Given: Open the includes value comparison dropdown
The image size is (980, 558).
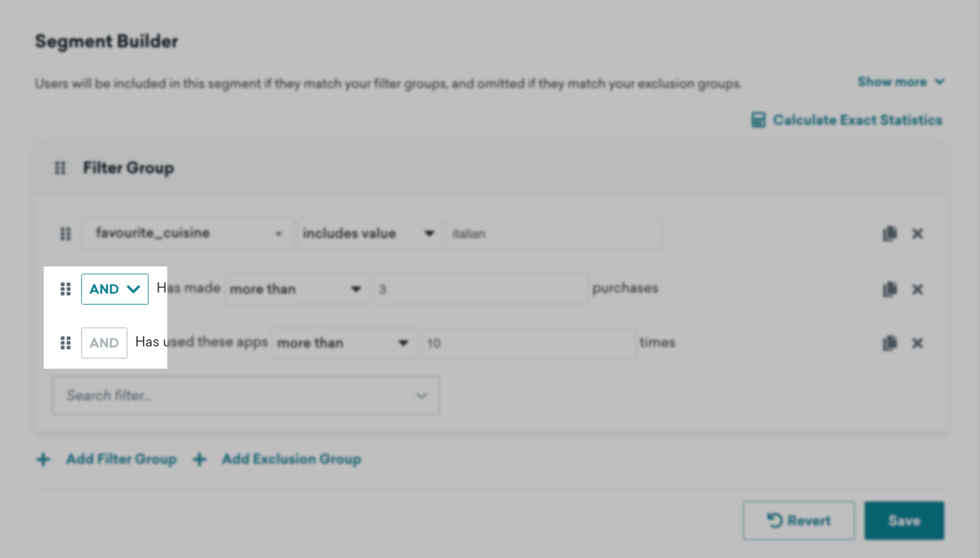Looking at the screenshot, I should click(x=369, y=233).
